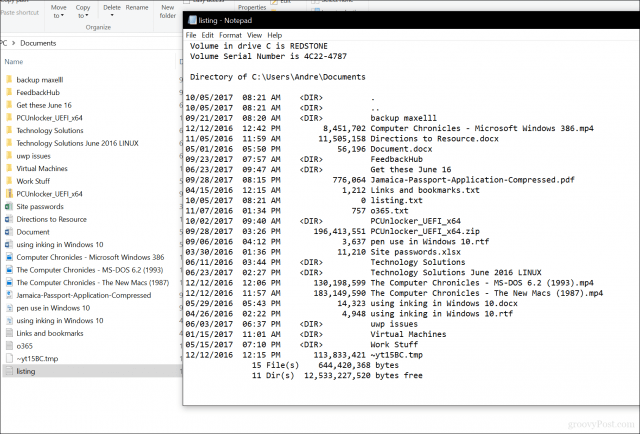Select Technology Solutions June 2016 LINUX folder icon
This screenshot has height=434, width=640.
click(x=9, y=142)
